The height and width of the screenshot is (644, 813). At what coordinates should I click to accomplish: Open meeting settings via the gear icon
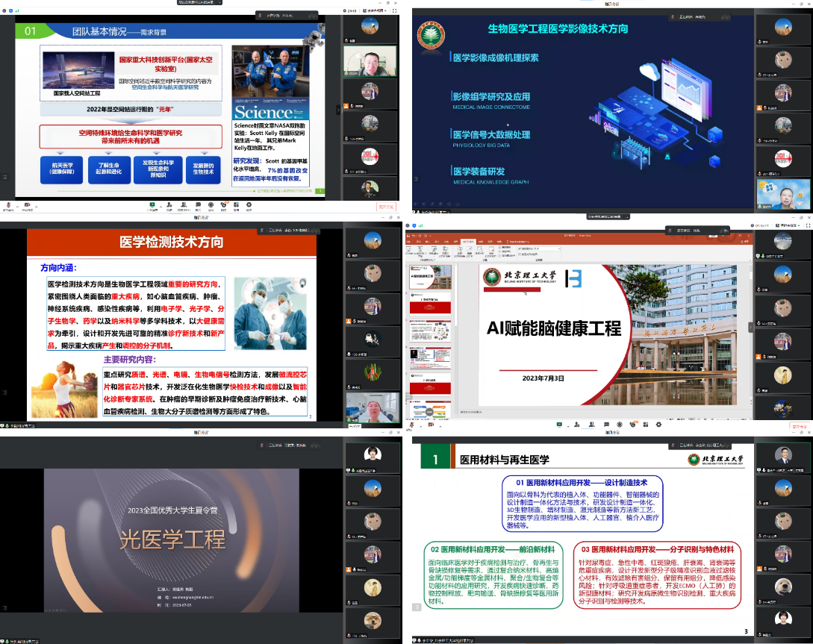point(249,203)
